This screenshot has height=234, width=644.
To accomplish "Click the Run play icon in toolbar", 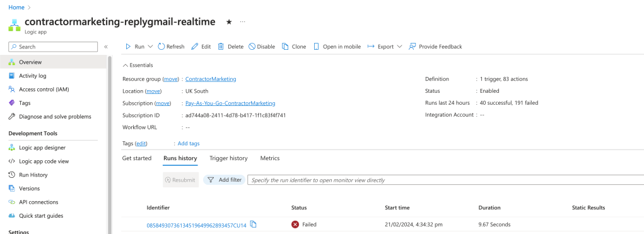I will click(x=128, y=47).
